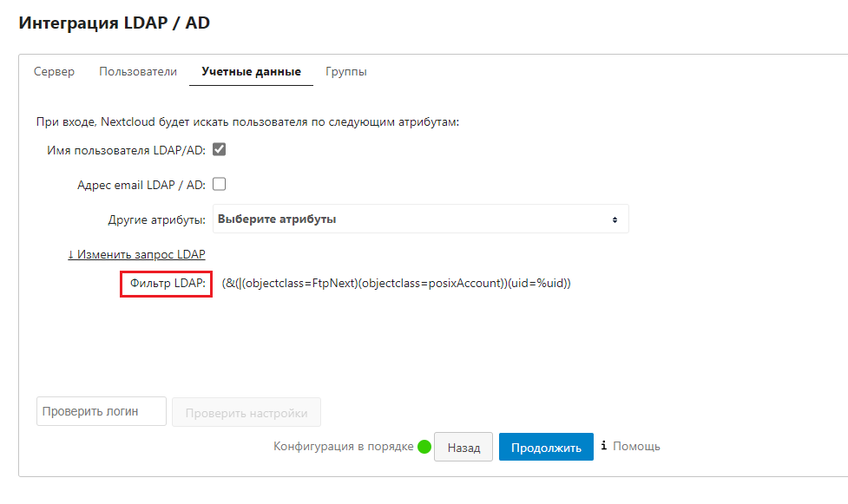Click the info icon beside Помощь
Image resolution: width=848 pixels, height=504 pixels.
click(603, 446)
